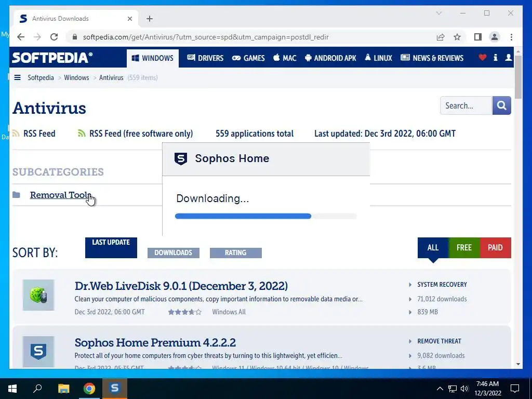Open Sophos Home Premium 4.2.2.2 title link
This screenshot has height=399, width=532.
(155, 343)
